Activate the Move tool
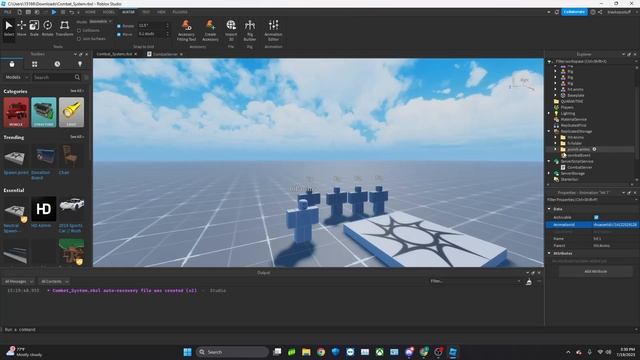The height and width of the screenshot is (360, 640). click(x=22, y=29)
